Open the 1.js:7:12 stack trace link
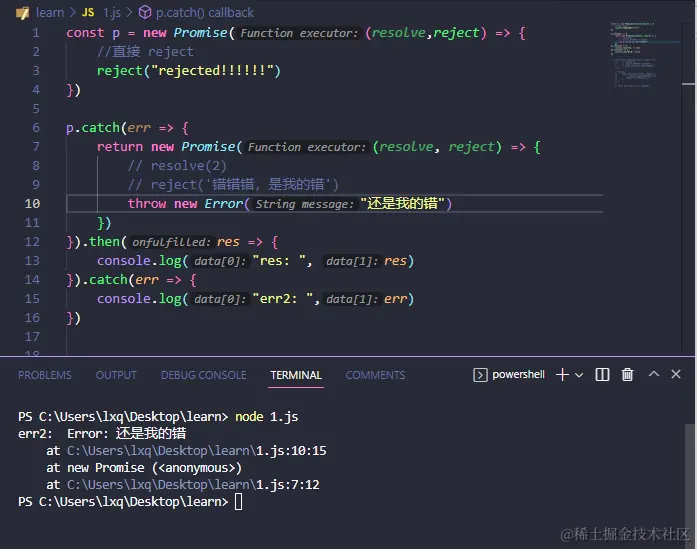 [x=193, y=485]
